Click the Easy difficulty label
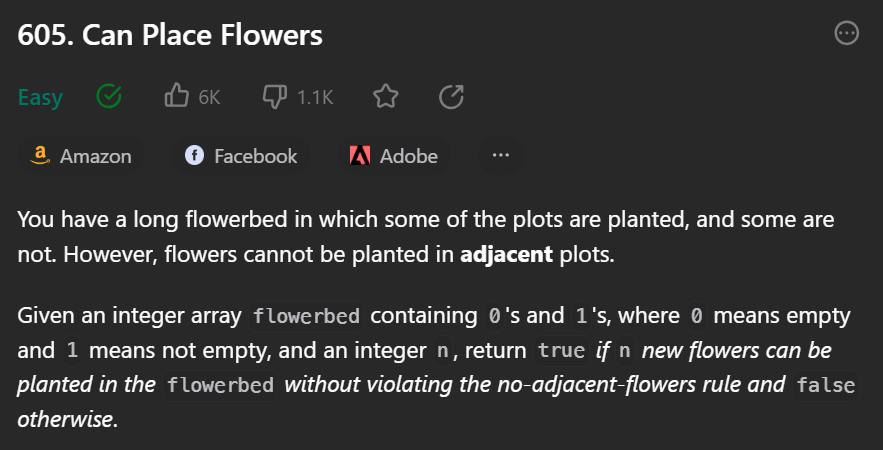Screen dimensions: 883x450 coord(40,97)
